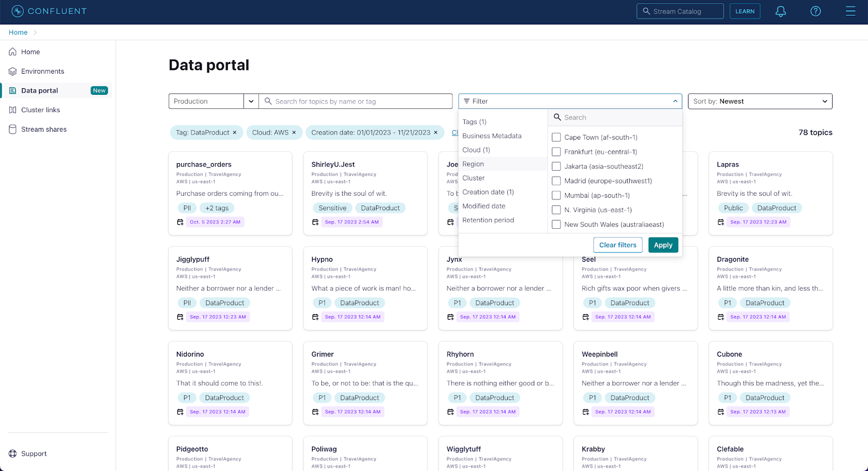Focus the Stream Catalog search field
This screenshot has height=471, width=868.
pyautogui.click(x=680, y=11)
